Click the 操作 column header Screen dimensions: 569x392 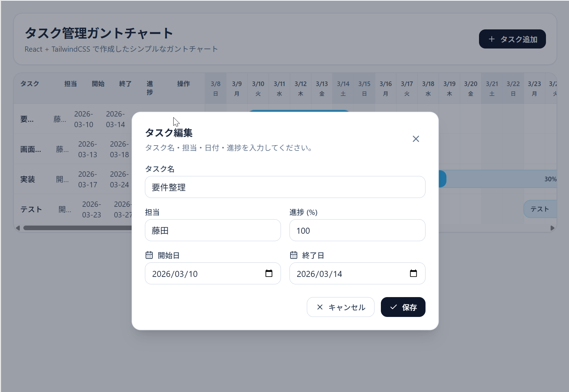pyautogui.click(x=184, y=84)
